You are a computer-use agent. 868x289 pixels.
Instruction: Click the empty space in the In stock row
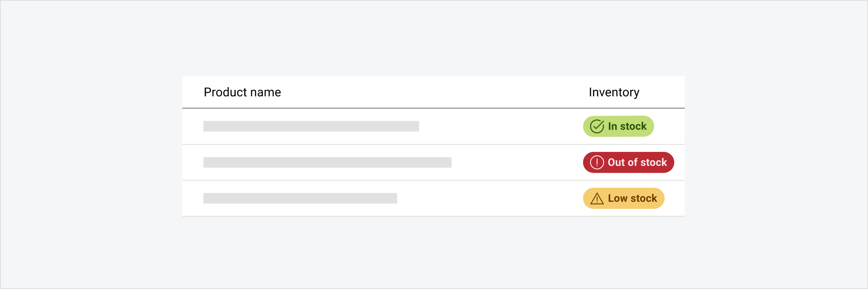[500, 127]
